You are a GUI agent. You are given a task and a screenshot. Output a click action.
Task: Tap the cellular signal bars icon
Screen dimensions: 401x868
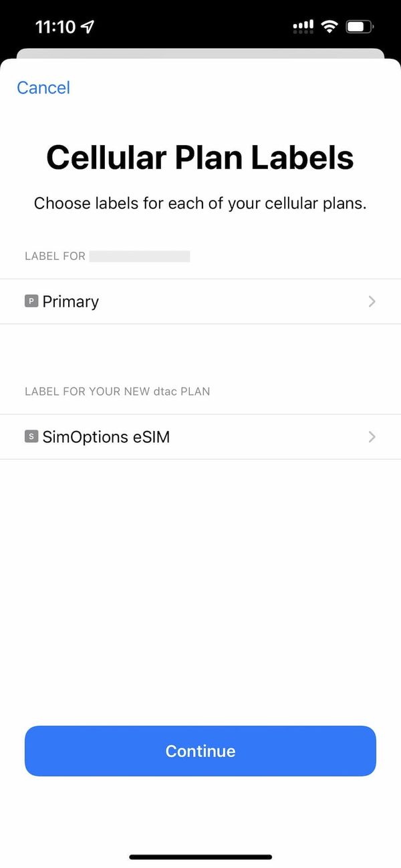click(302, 26)
